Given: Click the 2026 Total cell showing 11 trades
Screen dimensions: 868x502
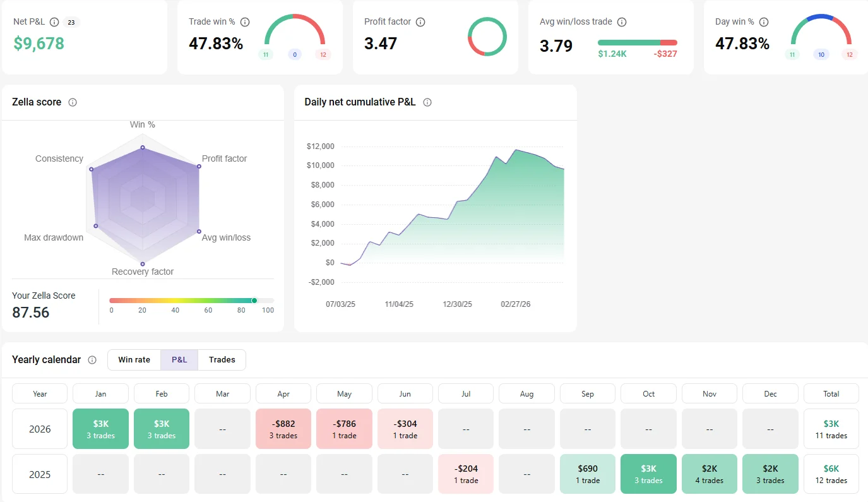Looking at the screenshot, I should [x=831, y=429].
